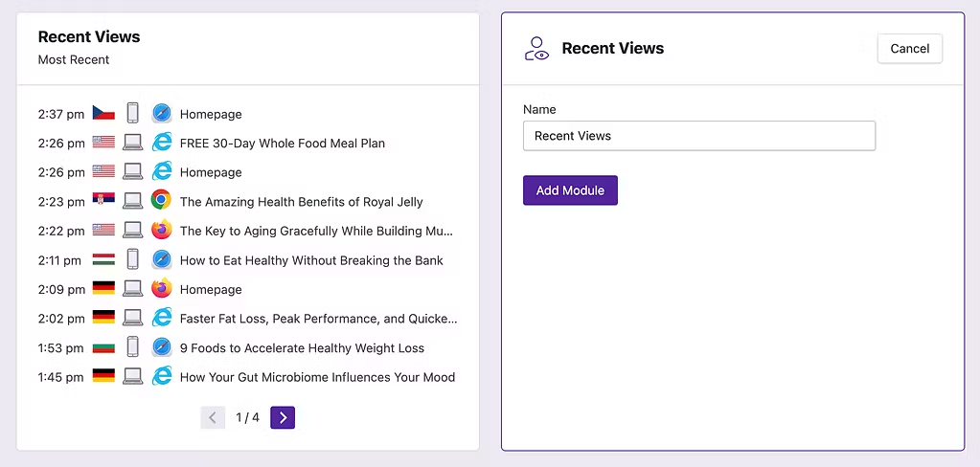Screen dimensions: 980x467
Task: Click the mobile phone device icon at 1:53 pm
Action: click(132, 346)
